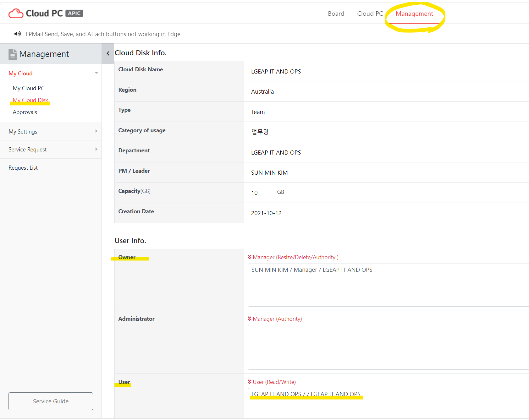529x420 pixels.
Task: Click the Cloud Disk Info. heading
Action: coord(141,53)
